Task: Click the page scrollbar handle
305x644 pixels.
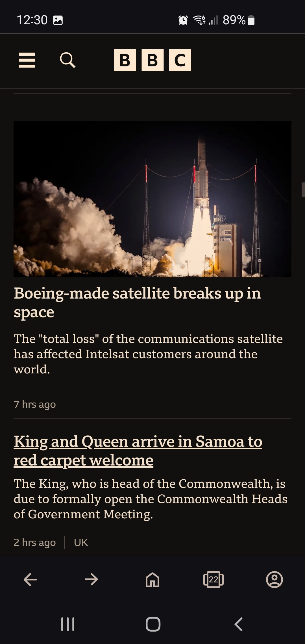Action: (303, 190)
